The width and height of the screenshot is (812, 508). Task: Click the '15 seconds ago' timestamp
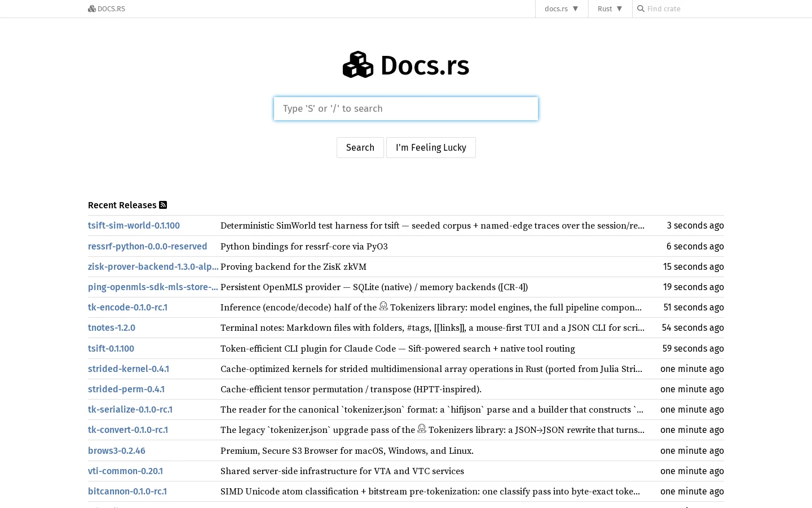[x=694, y=266]
